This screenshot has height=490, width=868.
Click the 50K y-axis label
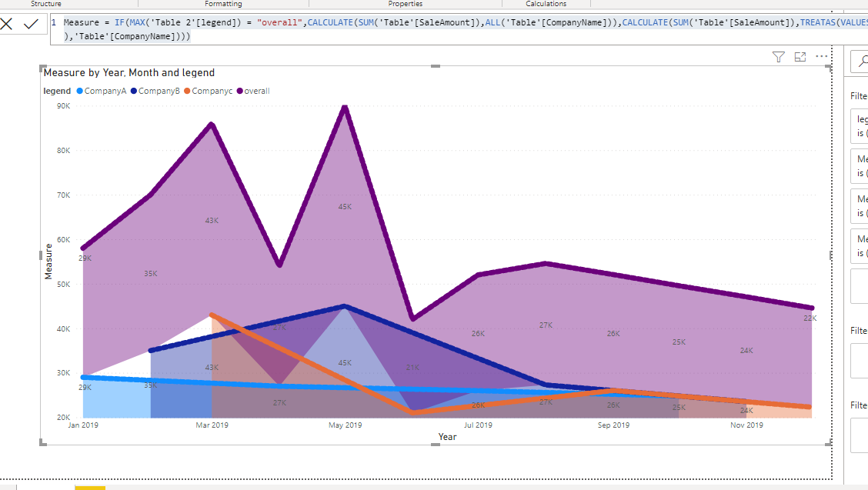click(x=64, y=284)
